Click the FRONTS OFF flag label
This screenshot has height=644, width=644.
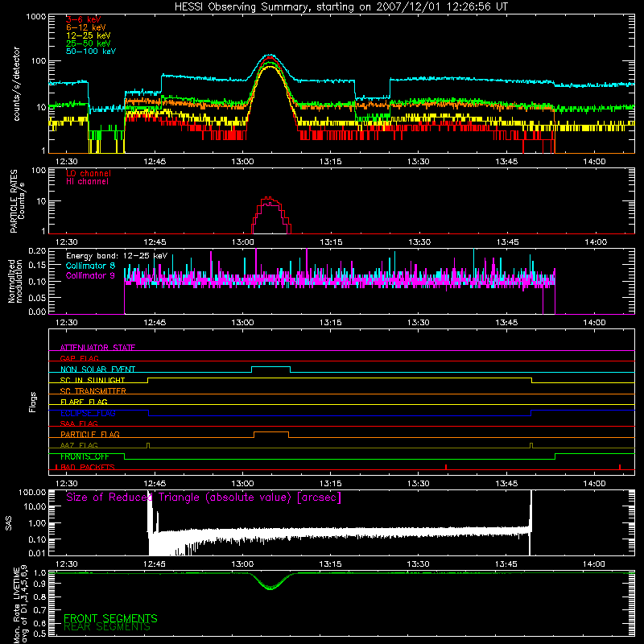[85, 456]
